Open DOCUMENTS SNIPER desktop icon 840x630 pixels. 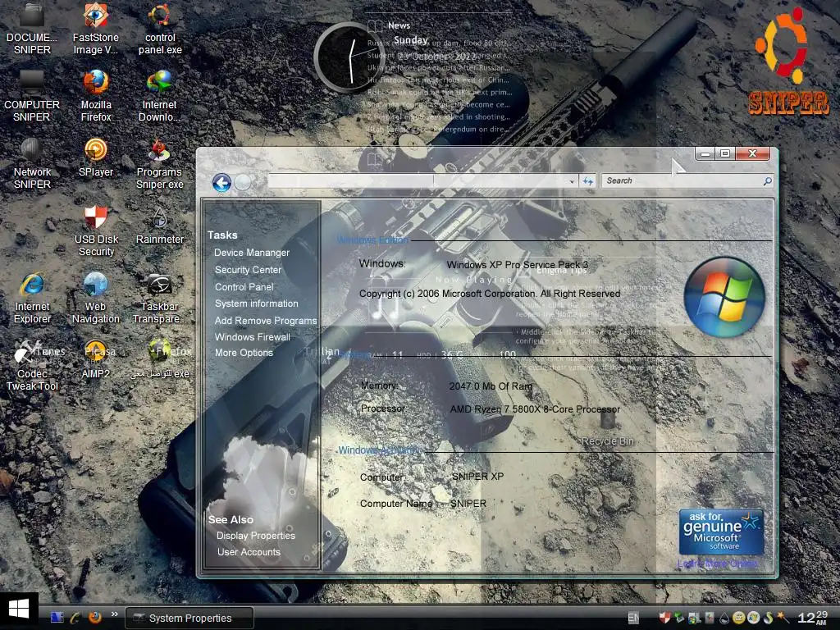click(32, 28)
